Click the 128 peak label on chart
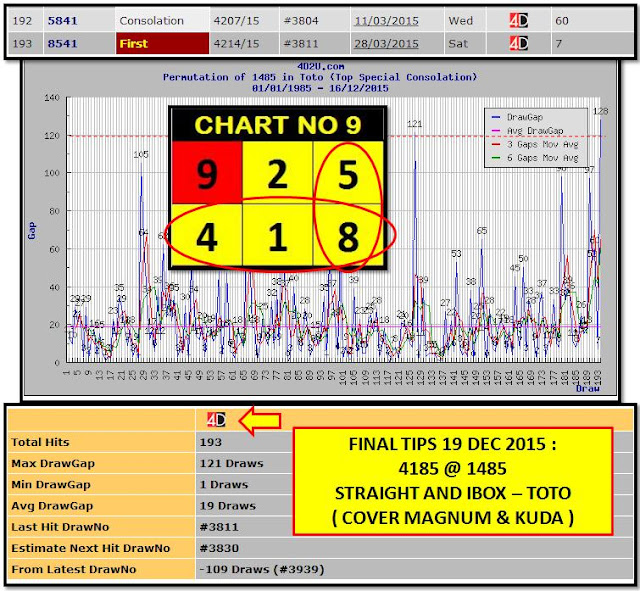 pos(600,111)
